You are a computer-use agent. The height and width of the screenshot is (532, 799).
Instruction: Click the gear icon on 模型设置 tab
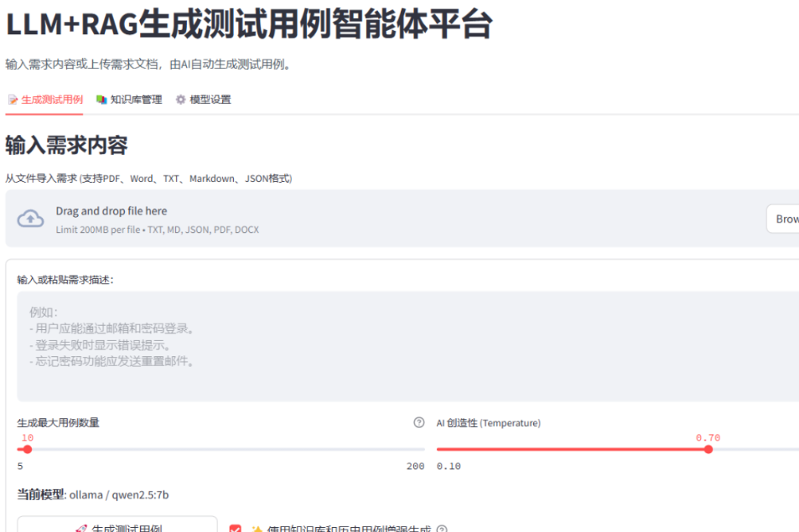180,100
